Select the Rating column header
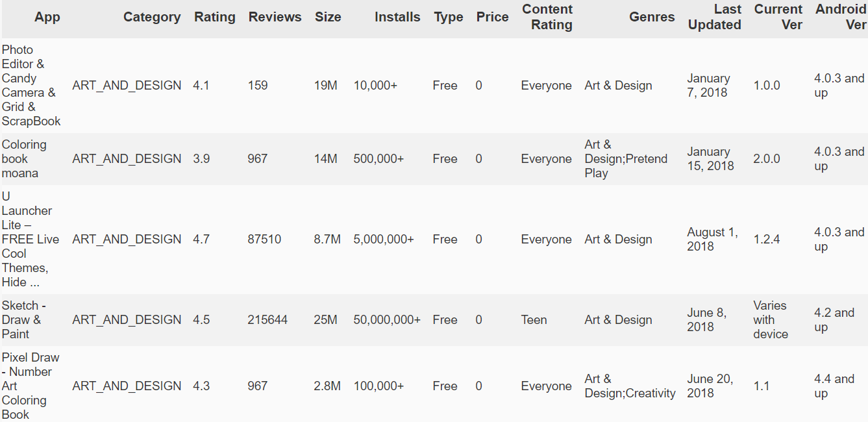This screenshot has width=868, height=422. (x=215, y=18)
